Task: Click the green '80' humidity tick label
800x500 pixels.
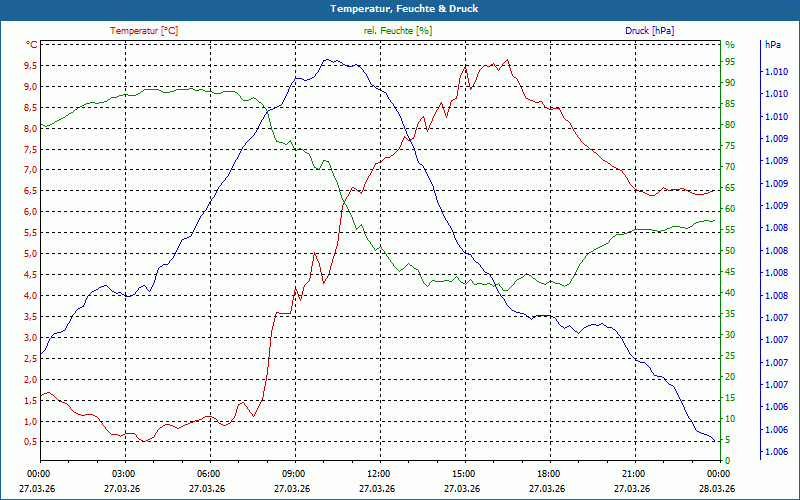Action: (x=730, y=125)
